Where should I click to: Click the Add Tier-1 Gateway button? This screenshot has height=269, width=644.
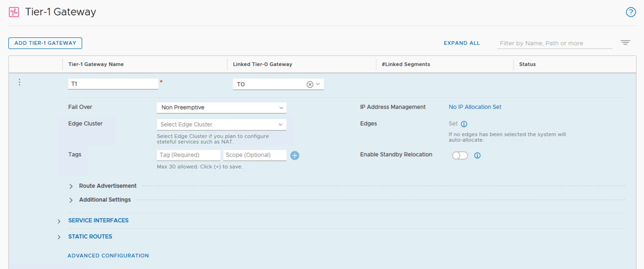[x=45, y=43]
